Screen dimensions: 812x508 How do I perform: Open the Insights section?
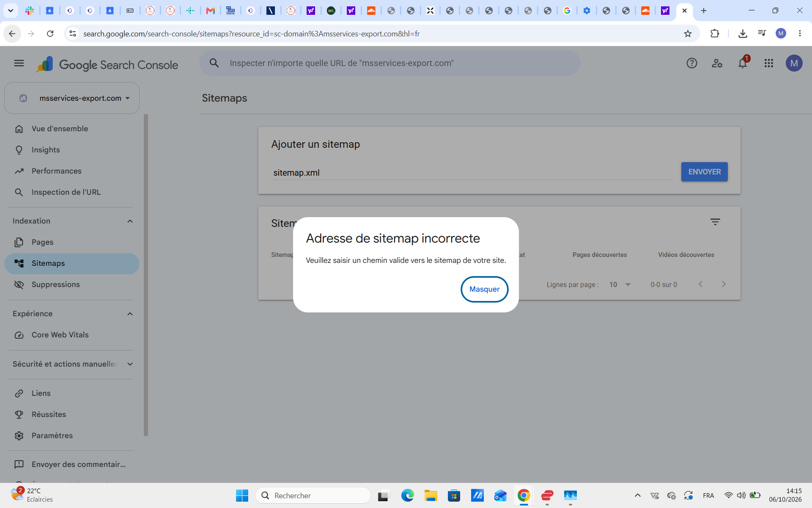72,150
